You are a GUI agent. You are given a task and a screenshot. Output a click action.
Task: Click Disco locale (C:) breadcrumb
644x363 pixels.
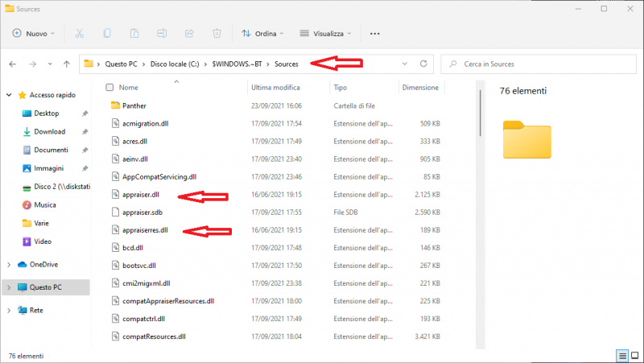coord(175,64)
